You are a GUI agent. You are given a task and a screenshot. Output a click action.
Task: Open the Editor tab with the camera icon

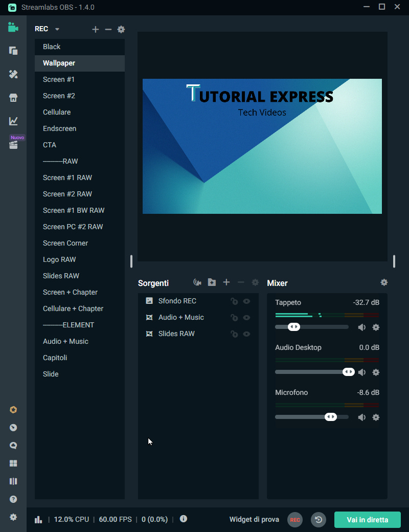tap(13, 27)
